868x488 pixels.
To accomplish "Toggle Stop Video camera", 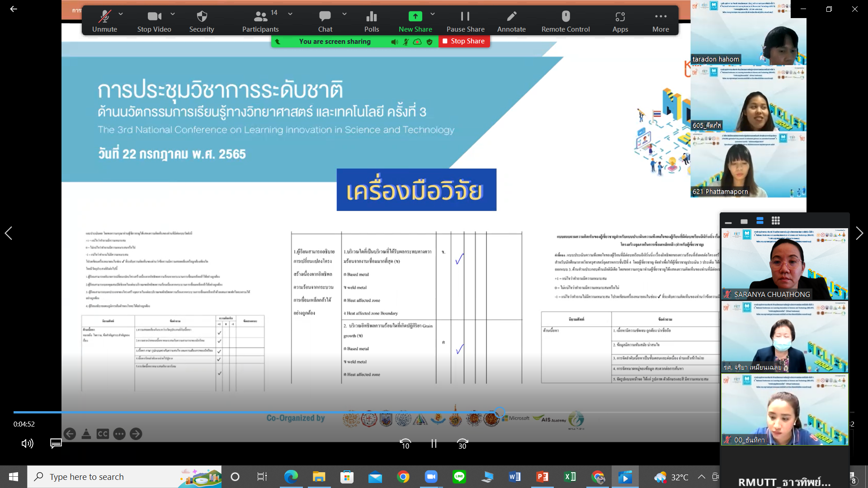I will coord(154,17).
